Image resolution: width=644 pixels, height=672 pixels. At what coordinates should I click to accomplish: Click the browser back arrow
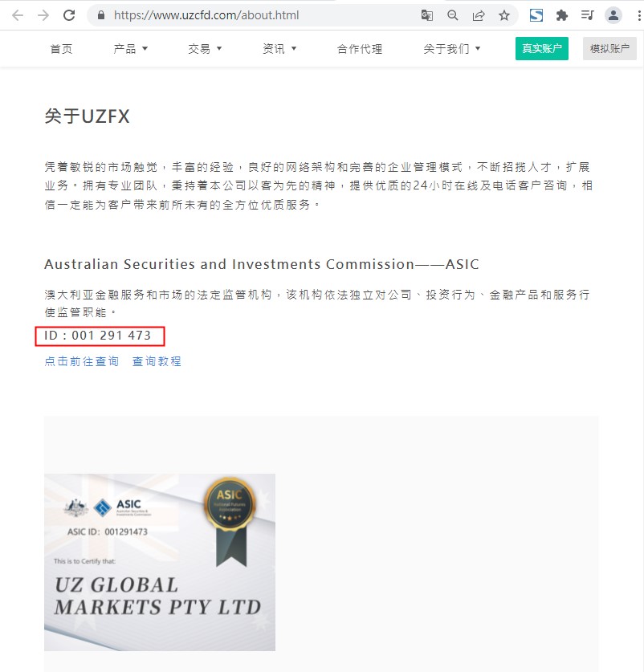tap(18, 16)
